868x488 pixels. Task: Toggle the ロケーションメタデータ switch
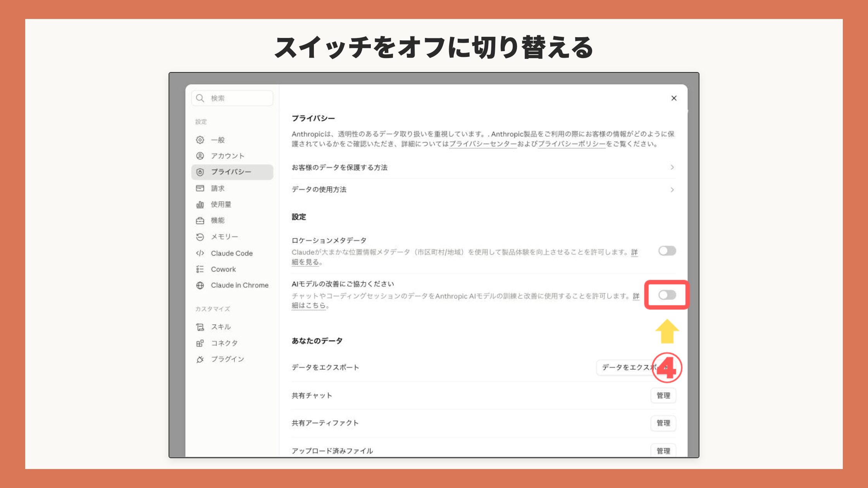click(x=667, y=251)
